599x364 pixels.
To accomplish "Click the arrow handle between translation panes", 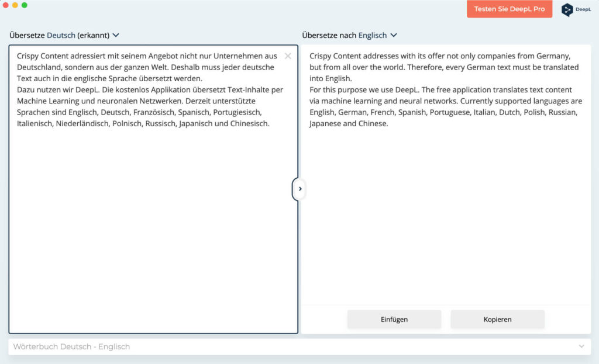I will tap(300, 189).
